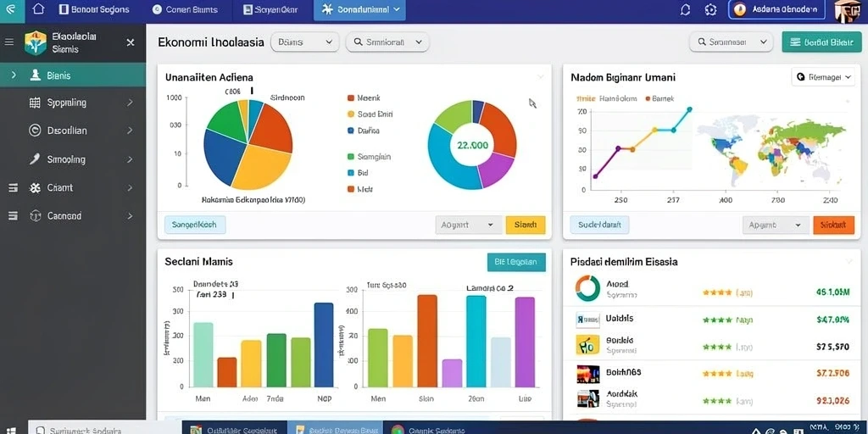This screenshot has width=868, height=434.
Task: Switch to the Conen Biumts top tab
Action: [x=185, y=10]
